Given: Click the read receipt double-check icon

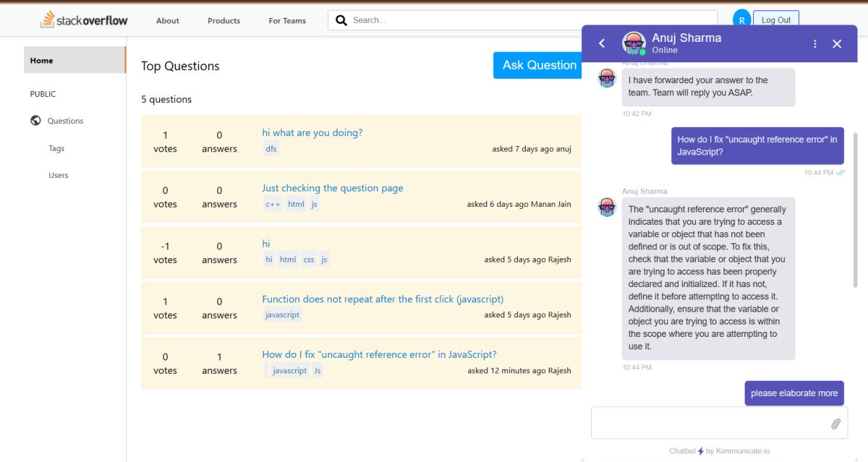Looking at the screenshot, I should click(841, 173).
